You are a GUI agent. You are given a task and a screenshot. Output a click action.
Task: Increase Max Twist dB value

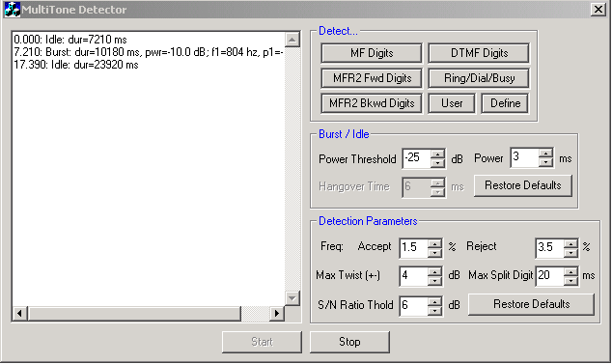point(434,271)
